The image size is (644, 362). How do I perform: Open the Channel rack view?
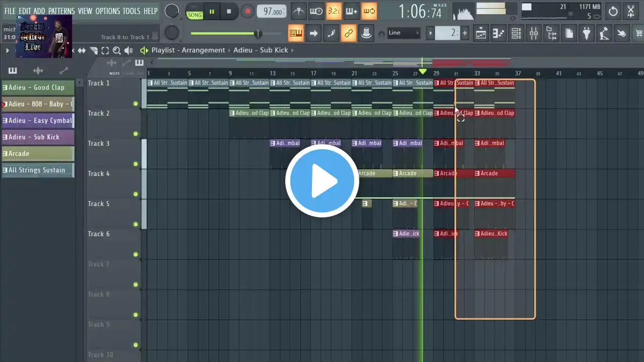[x=516, y=34]
